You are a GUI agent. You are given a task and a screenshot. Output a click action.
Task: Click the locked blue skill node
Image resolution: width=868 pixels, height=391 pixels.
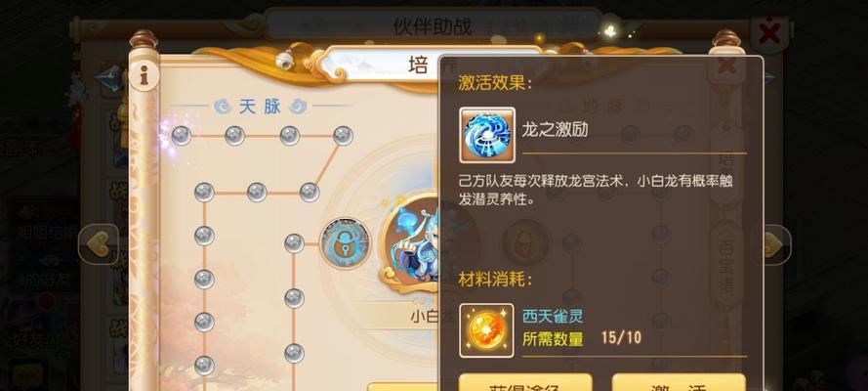point(346,243)
